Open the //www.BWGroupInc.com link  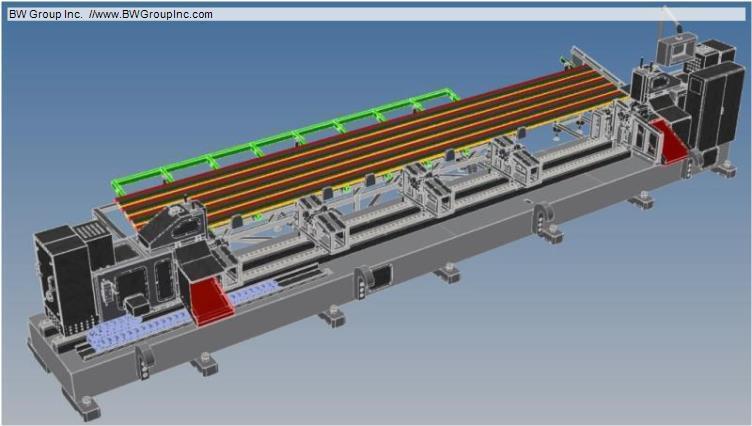point(151,14)
